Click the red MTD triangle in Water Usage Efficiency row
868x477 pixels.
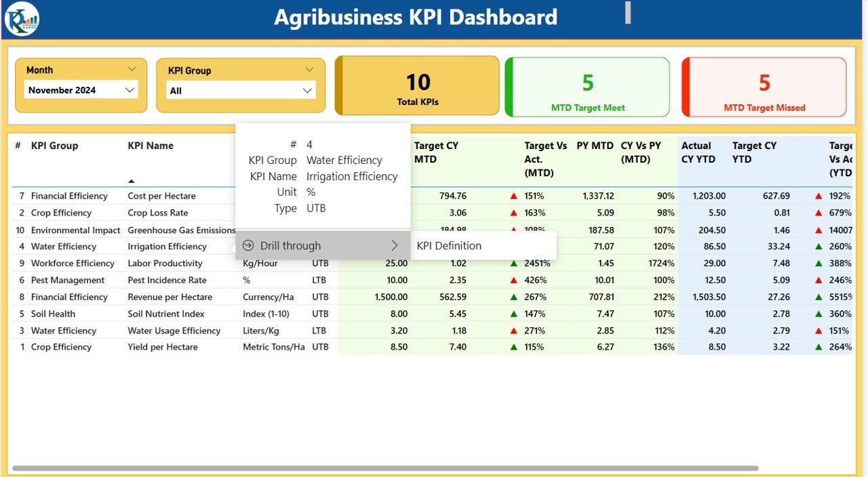513,331
